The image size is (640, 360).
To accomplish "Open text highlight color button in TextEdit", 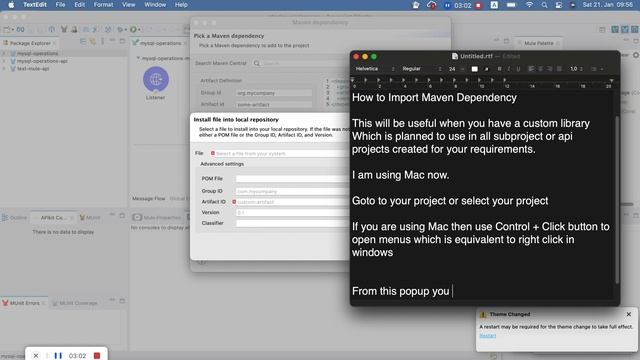I will pyautogui.click(x=486, y=69).
